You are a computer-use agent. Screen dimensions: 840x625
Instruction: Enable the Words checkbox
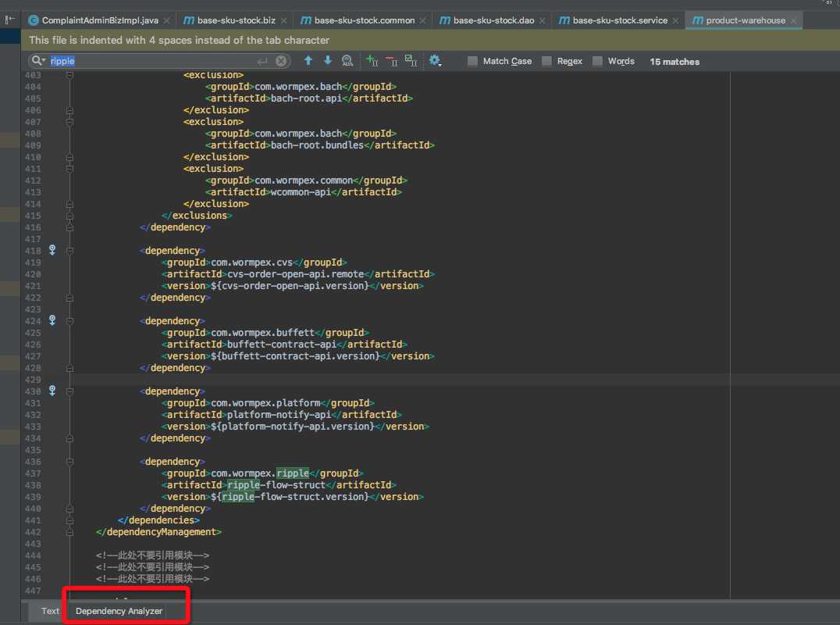pos(597,61)
